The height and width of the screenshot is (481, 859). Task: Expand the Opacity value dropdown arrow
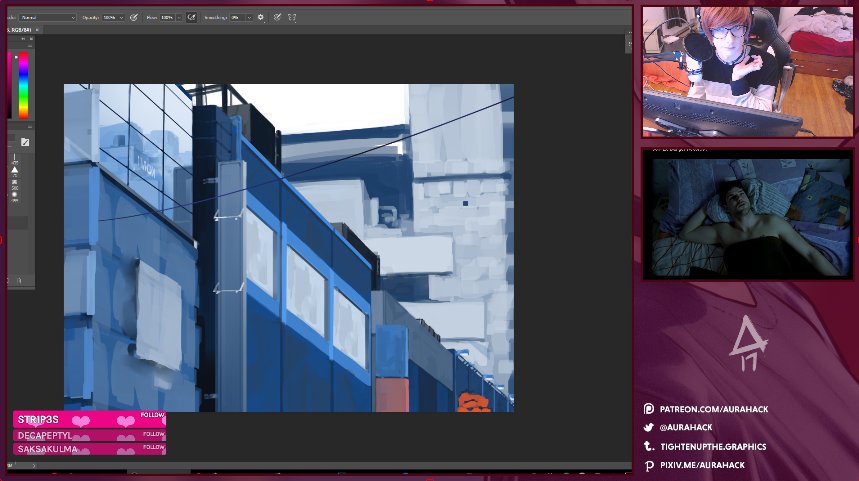121,18
